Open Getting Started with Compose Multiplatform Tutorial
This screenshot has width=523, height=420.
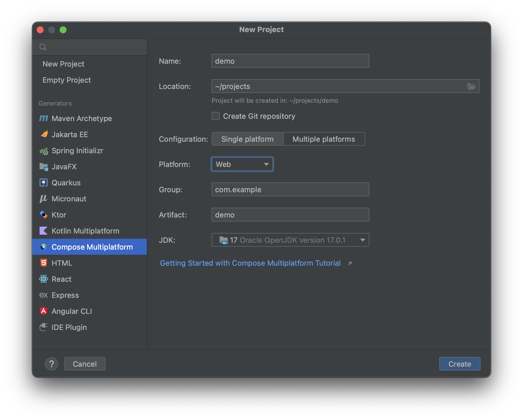tap(250, 263)
